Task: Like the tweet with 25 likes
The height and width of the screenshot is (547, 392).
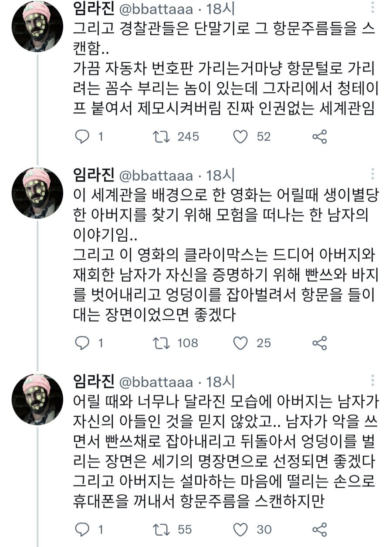Action: [x=240, y=343]
